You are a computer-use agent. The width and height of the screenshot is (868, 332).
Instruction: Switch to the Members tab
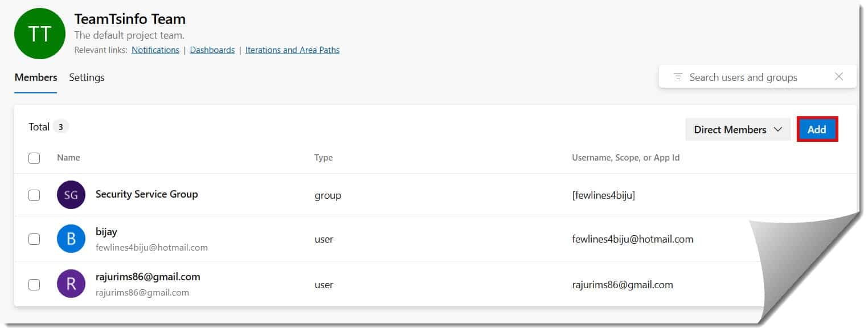36,77
